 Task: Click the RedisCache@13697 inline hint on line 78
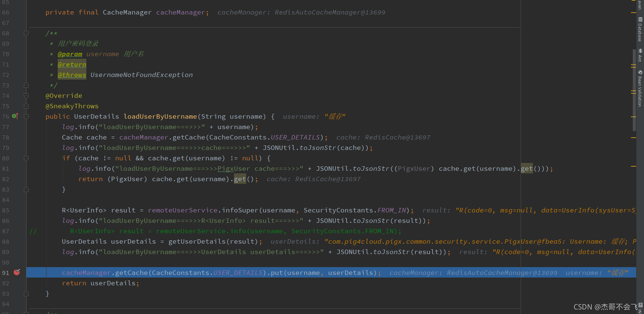[397, 137]
